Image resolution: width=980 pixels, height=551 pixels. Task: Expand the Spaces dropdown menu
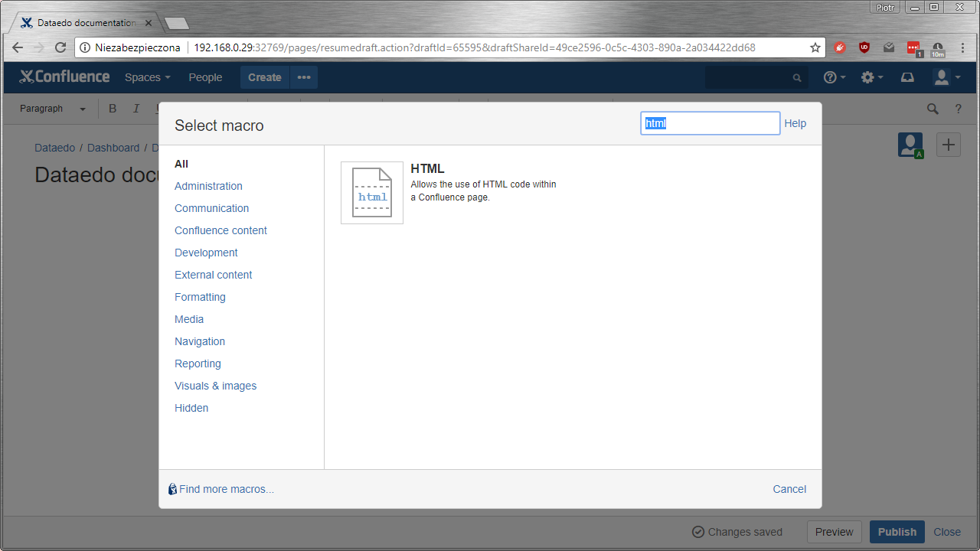point(147,77)
